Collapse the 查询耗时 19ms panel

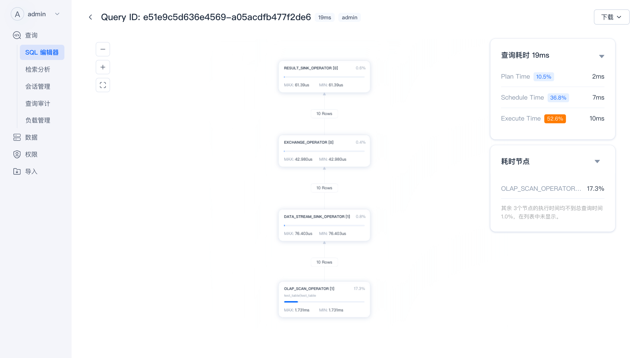coord(602,56)
